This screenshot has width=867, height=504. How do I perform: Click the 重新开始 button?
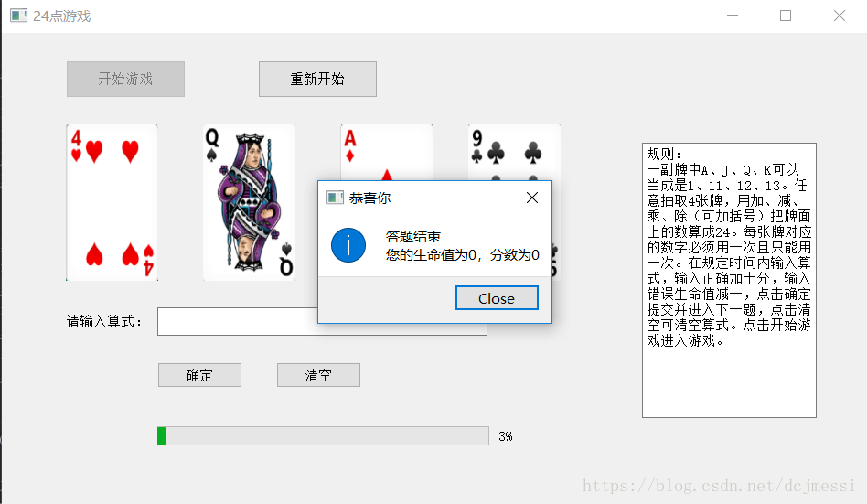[317, 79]
